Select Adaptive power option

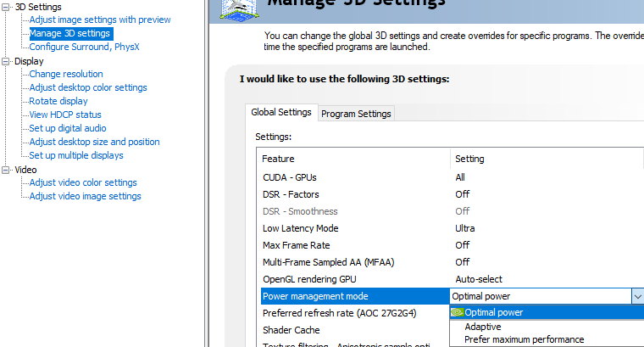tap(483, 326)
